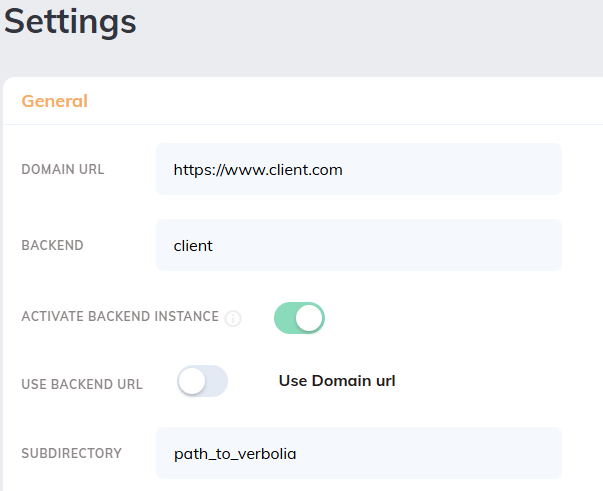Click the word client in the Backend field

point(193,245)
